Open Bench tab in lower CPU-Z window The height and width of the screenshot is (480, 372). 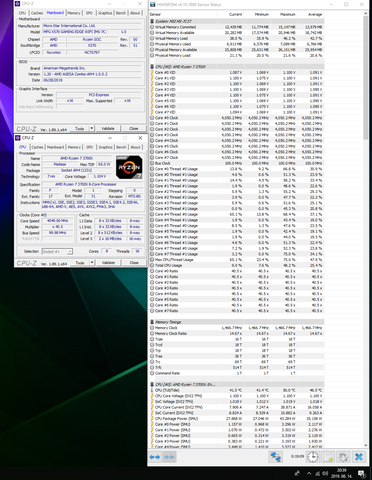point(121,147)
